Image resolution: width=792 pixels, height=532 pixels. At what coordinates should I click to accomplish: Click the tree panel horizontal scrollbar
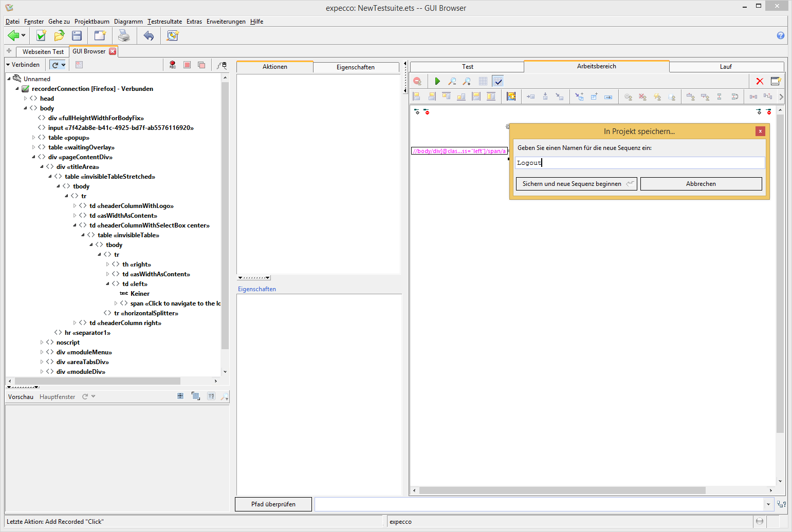[x=98, y=381]
